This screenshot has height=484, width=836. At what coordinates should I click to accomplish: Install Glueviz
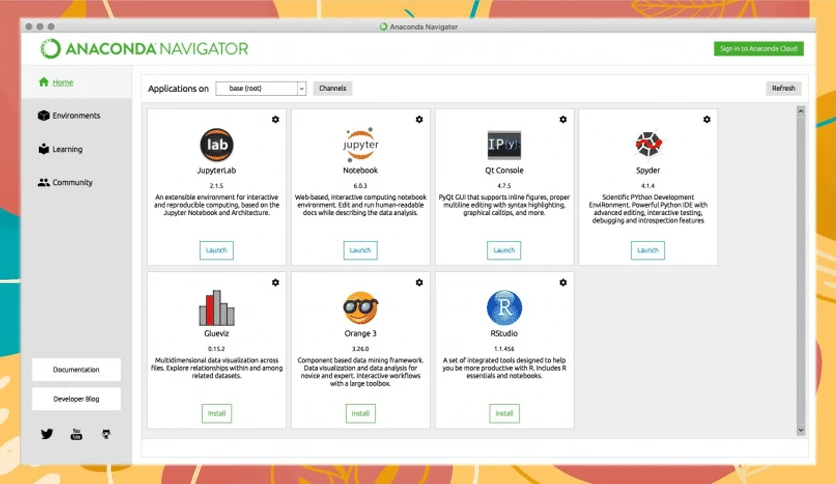coord(216,413)
